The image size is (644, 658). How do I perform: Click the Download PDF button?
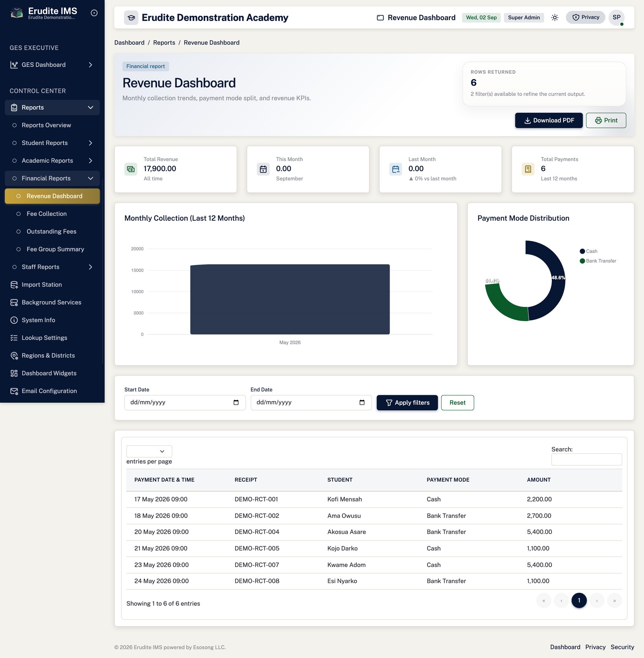549,120
